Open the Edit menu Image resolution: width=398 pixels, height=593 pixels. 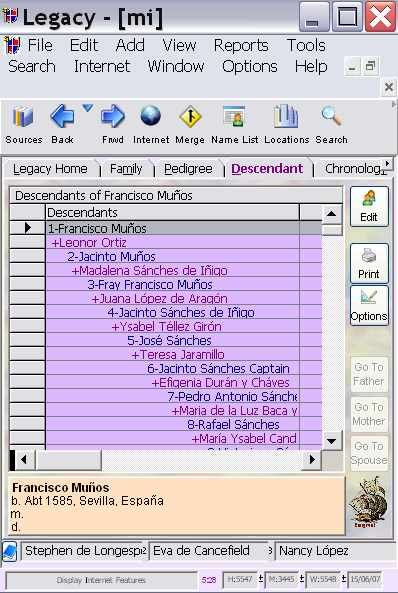[84, 45]
